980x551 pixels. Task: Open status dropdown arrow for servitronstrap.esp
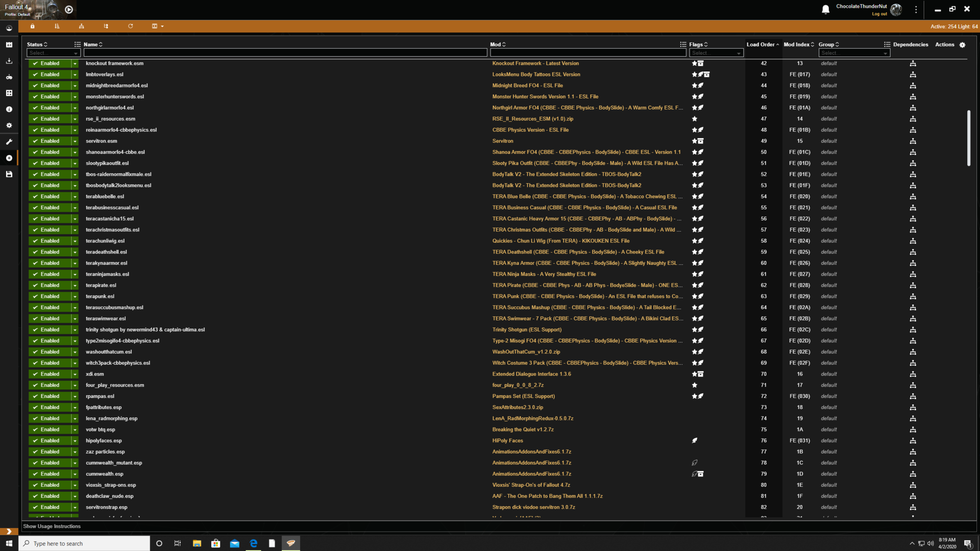pos(75,507)
